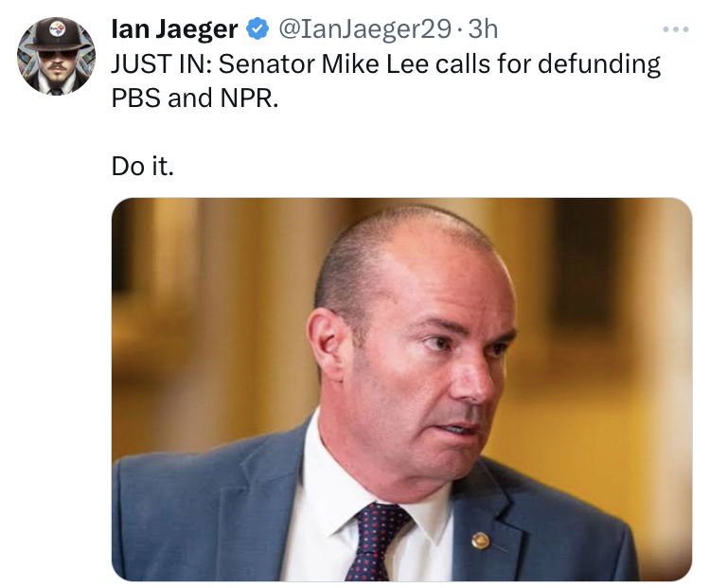710x588 pixels.
Task: Click the "Do it." line
Action: click(x=143, y=166)
